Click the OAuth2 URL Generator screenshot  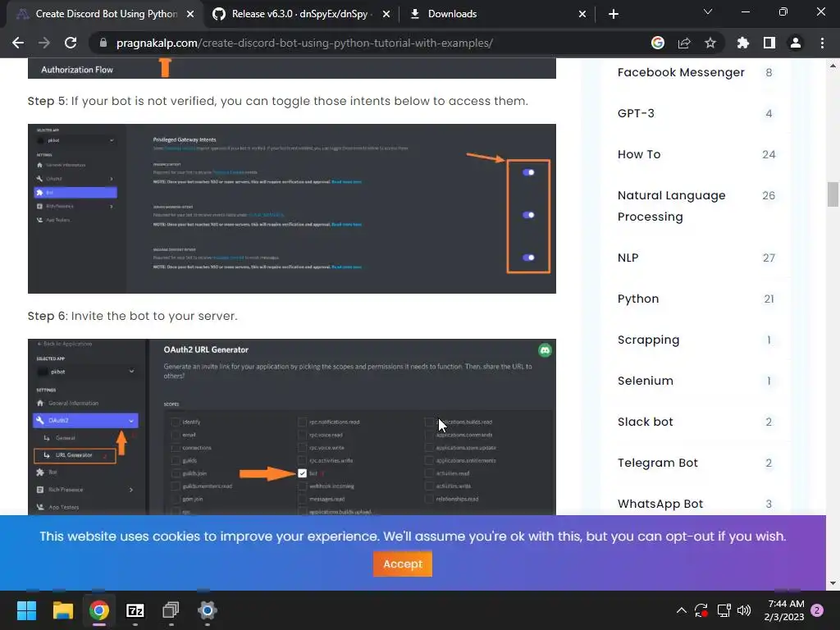pyautogui.click(x=292, y=427)
